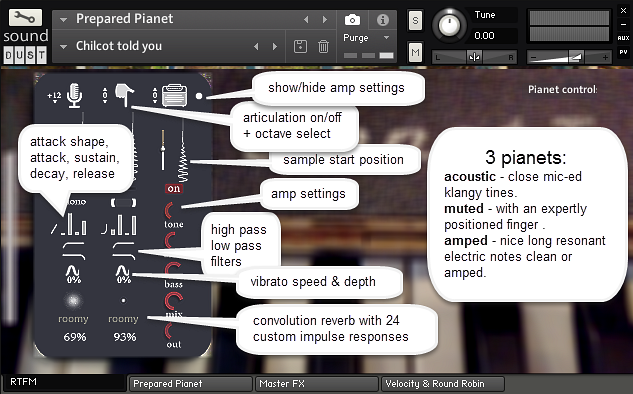Click the pan center icon on L-R slider
This screenshot has width=633, height=394.
point(474,57)
